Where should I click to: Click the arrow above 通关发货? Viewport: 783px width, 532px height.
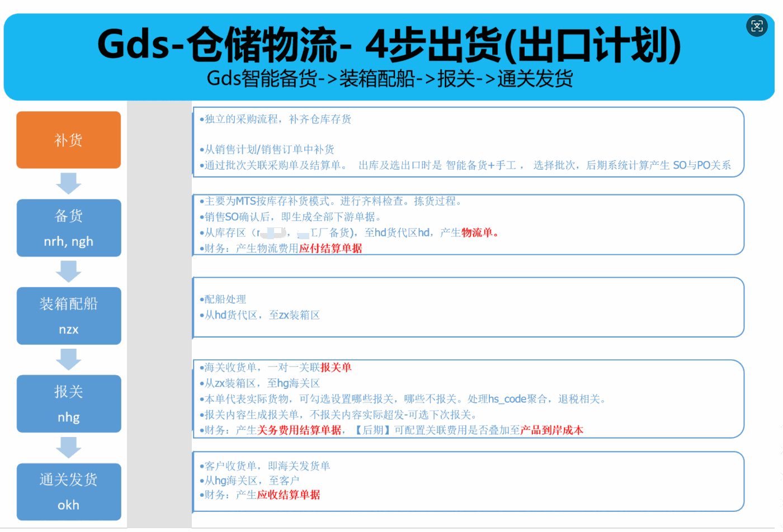[68, 448]
